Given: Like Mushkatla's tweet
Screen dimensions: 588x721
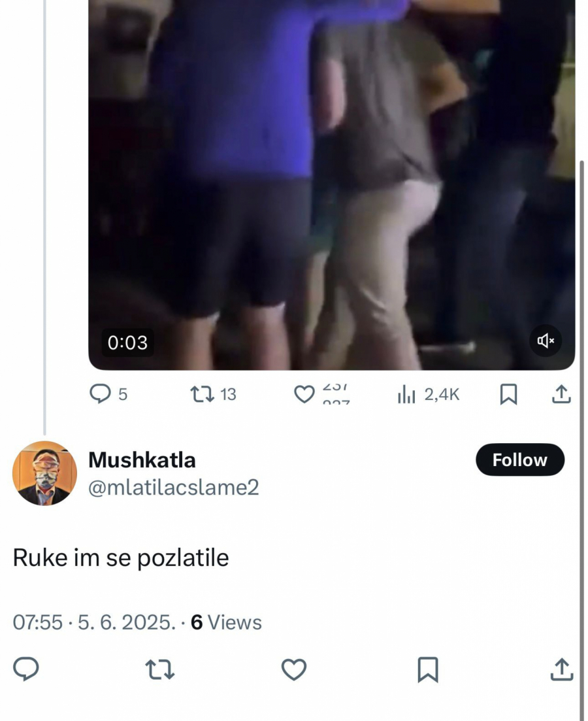Looking at the screenshot, I should point(294,669).
